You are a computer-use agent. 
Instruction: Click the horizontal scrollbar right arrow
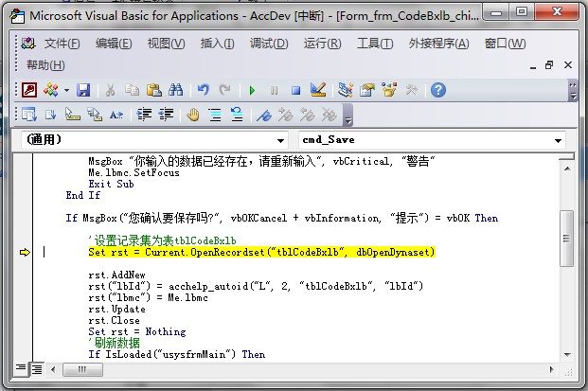pos(551,369)
